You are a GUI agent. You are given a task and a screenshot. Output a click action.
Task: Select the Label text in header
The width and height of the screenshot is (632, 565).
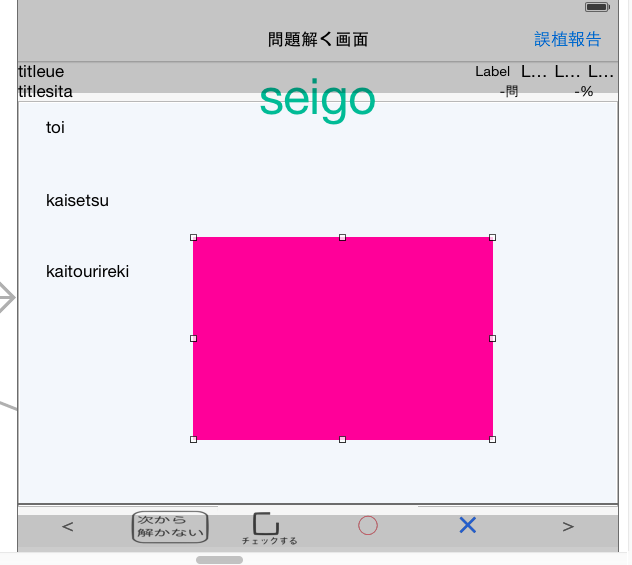point(493,72)
